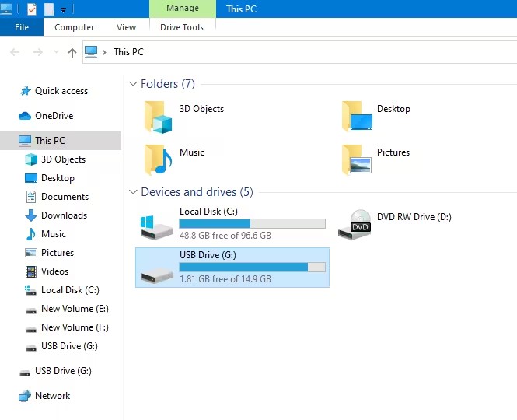Click the Music folder icon in main pane
Image resolution: width=517 pixels, height=420 pixels.
pyautogui.click(x=158, y=159)
